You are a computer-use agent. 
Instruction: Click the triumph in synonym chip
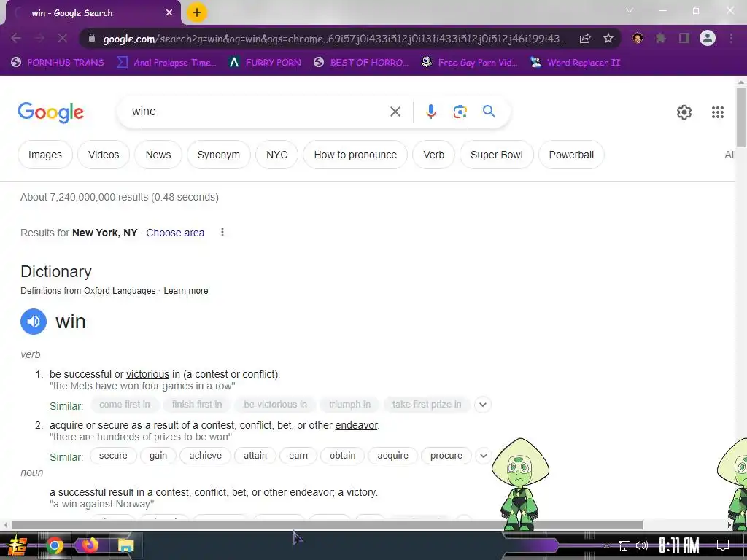[349, 405]
